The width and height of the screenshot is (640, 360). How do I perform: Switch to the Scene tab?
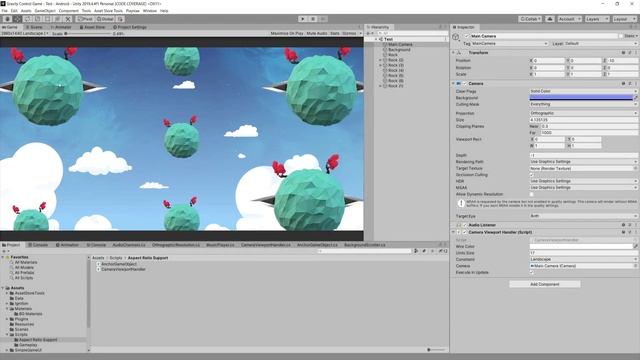tap(34, 27)
